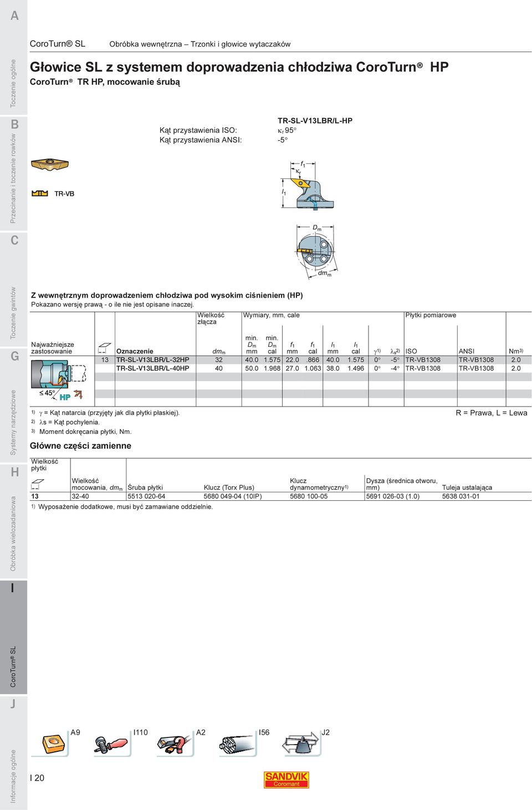Click the Sandvik Coromant logo
The image size is (532, 810).
tap(286, 780)
